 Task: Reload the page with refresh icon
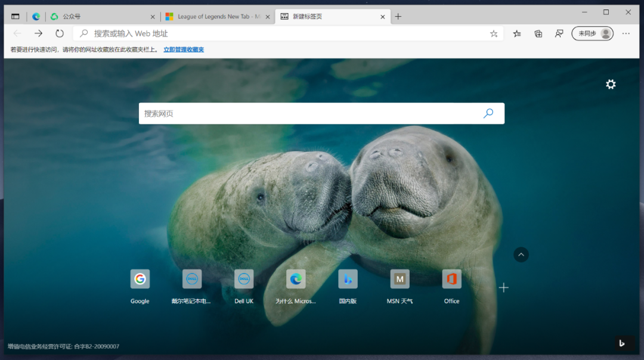point(60,33)
